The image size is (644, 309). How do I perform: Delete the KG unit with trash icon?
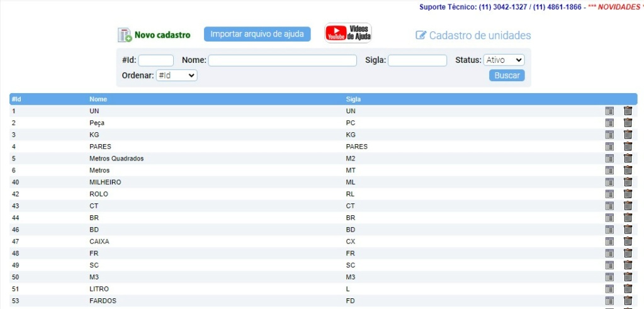[628, 135]
